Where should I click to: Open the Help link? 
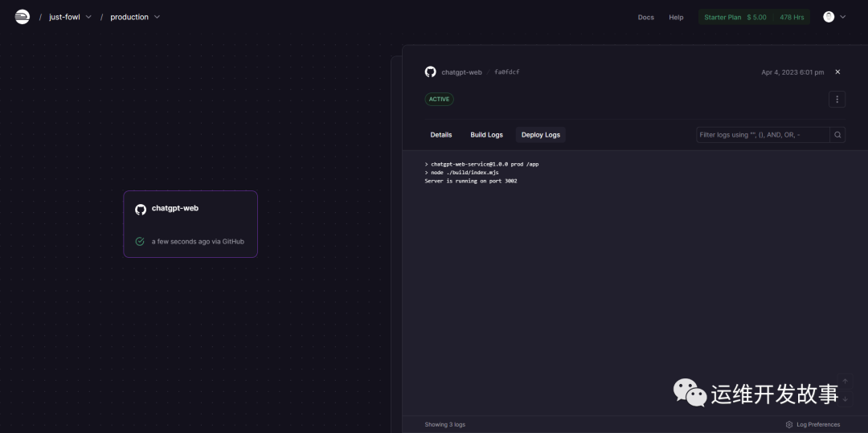676,17
